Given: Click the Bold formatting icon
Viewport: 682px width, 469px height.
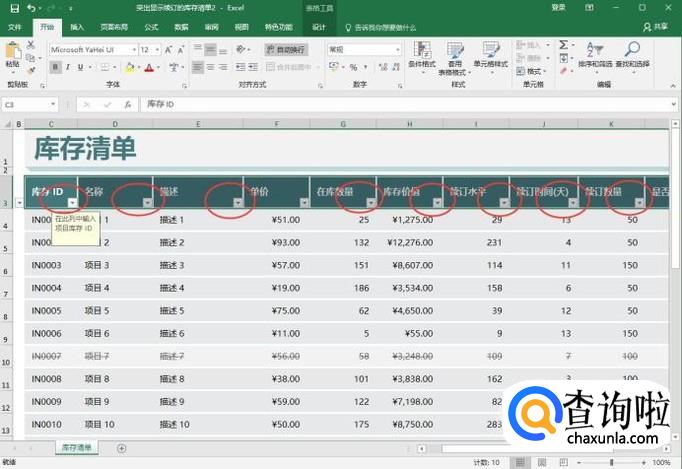Looking at the screenshot, I should pos(55,68).
